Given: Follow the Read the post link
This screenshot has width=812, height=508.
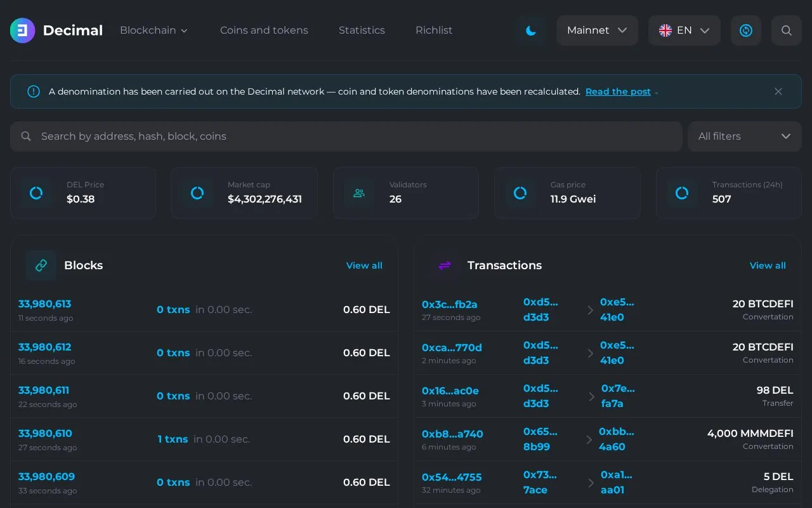Looking at the screenshot, I should (x=618, y=91).
